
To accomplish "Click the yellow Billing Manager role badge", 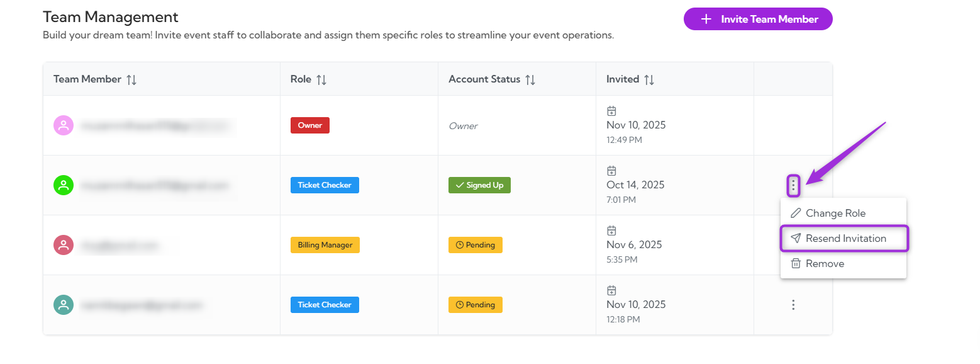I will coord(325,245).
